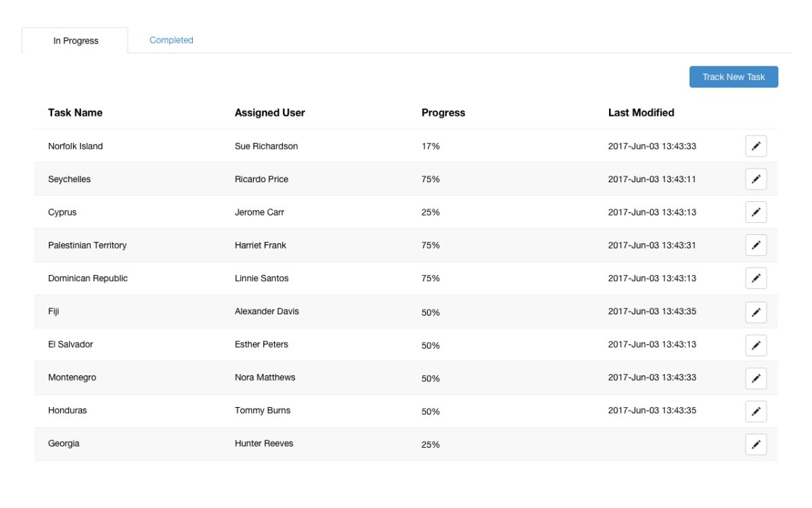The height and width of the screenshot is (508, 812).
Task: Click Norfolk Island's 2017-Jun-03 13:43:33 timestamp
Action: 652,146
